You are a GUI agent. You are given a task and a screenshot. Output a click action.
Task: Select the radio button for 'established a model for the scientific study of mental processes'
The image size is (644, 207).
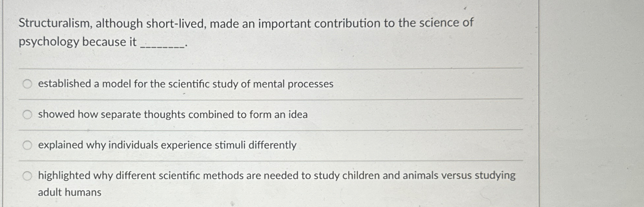[28, 84]
